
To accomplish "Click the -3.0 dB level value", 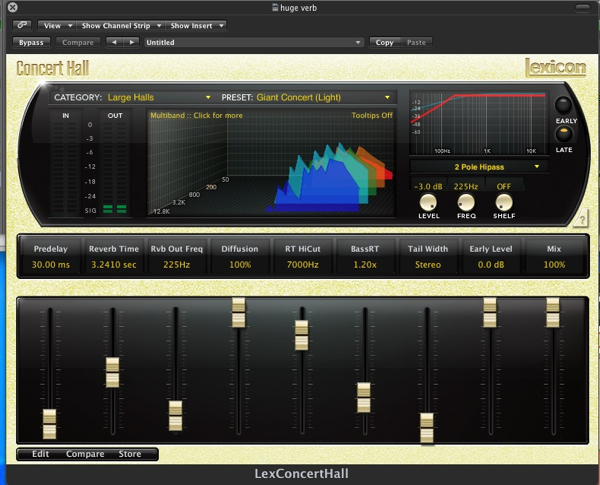I will click(x=428, y=186).
